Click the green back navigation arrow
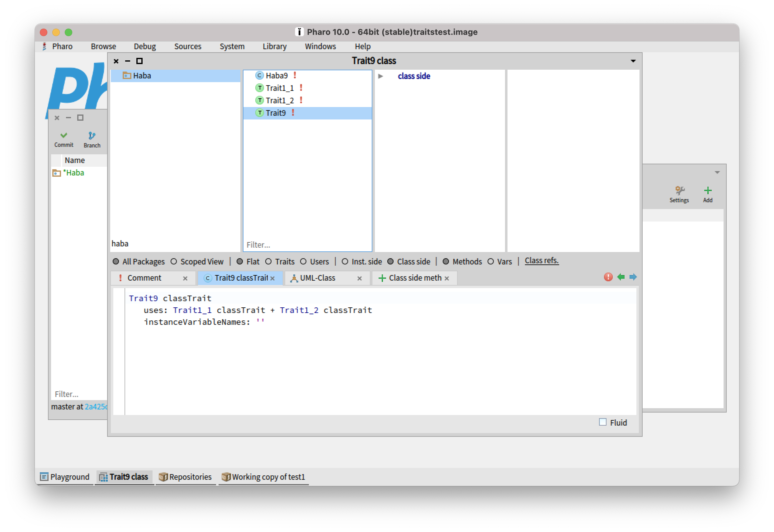The image size is (774, 532). [x=621, y=277]
